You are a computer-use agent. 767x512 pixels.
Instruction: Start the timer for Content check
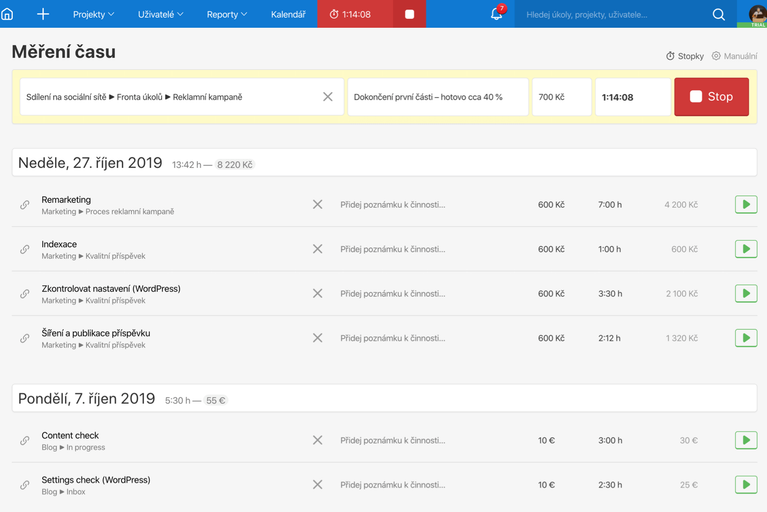[x=745, y=440]
